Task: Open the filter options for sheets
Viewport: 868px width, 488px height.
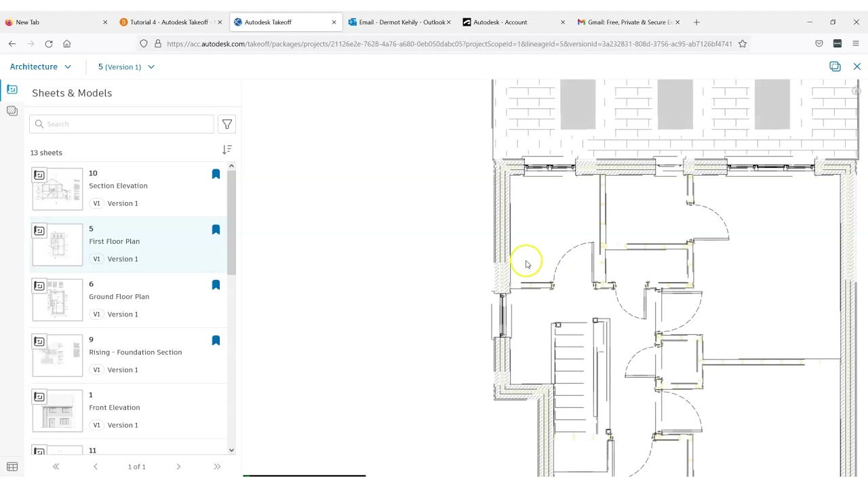Action: tap(227, 124)
